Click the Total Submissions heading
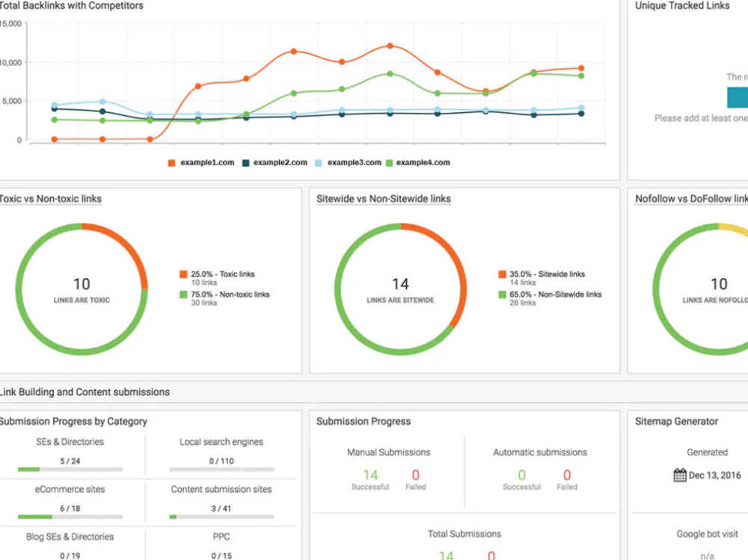748x560 pixels. point(465,535)
